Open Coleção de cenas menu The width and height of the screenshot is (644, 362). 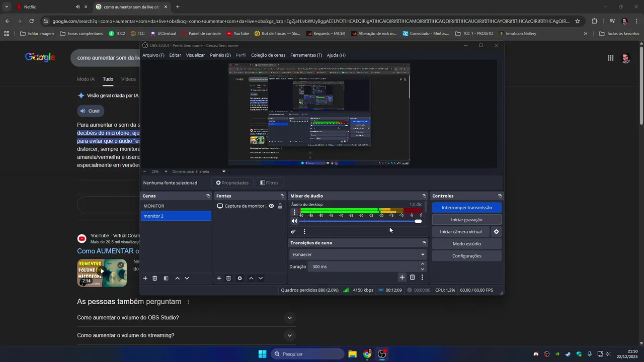pos(268,55)
